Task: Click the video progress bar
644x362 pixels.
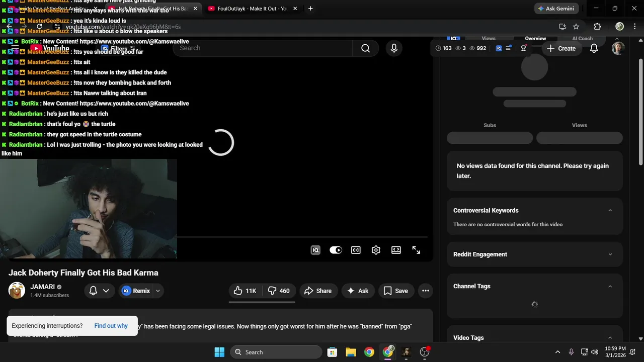Action: (x=302, y=236)
